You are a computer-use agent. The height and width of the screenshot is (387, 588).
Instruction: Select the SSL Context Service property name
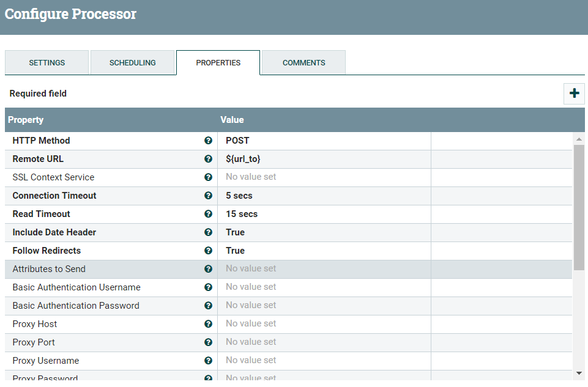click(53, 177)
